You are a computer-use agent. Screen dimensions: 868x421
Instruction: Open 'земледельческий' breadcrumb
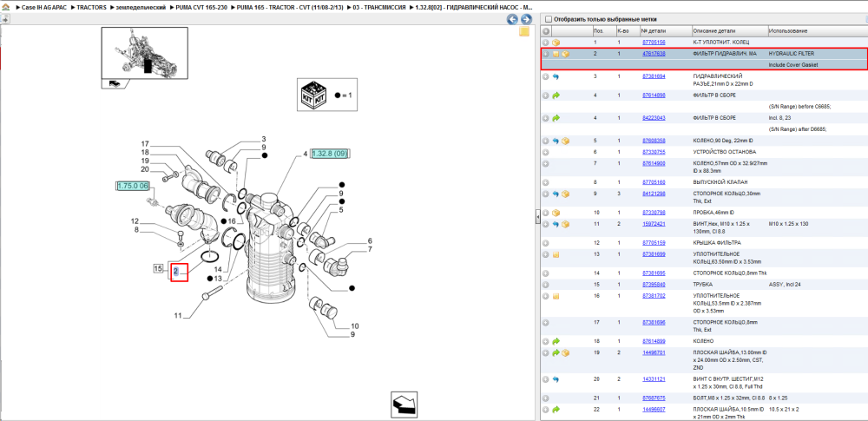point(141,9)
